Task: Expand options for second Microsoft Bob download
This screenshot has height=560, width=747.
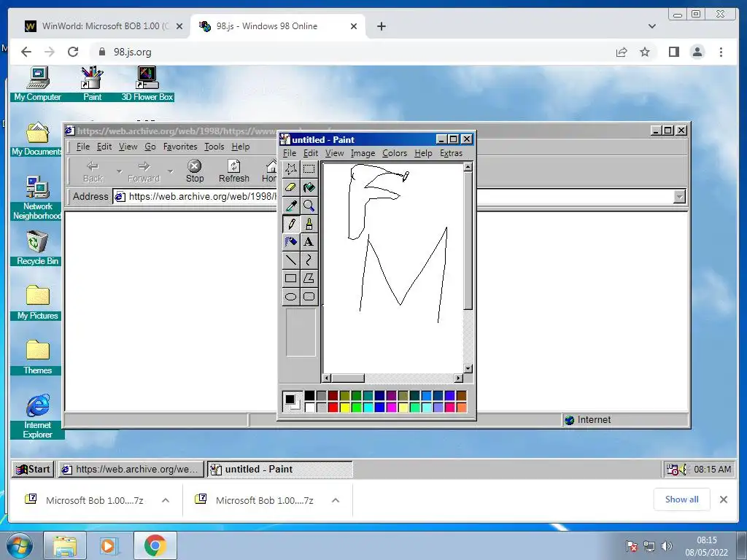Action: point(336,500)
